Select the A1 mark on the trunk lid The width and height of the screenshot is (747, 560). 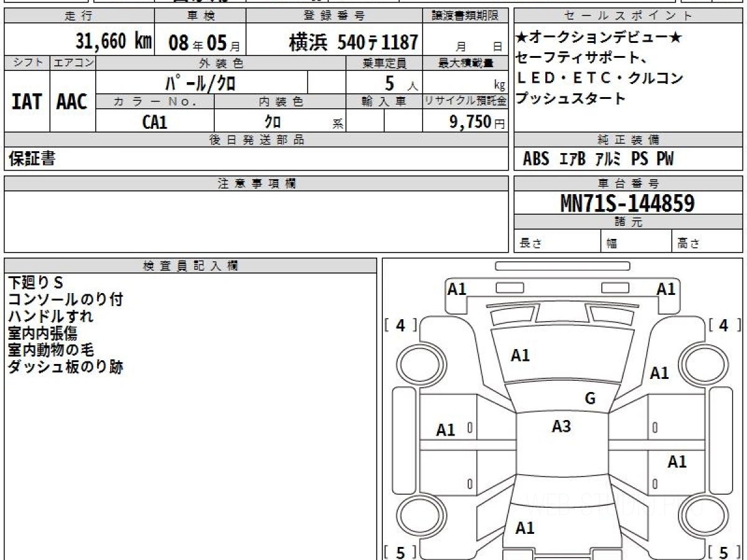pos(525,528)
